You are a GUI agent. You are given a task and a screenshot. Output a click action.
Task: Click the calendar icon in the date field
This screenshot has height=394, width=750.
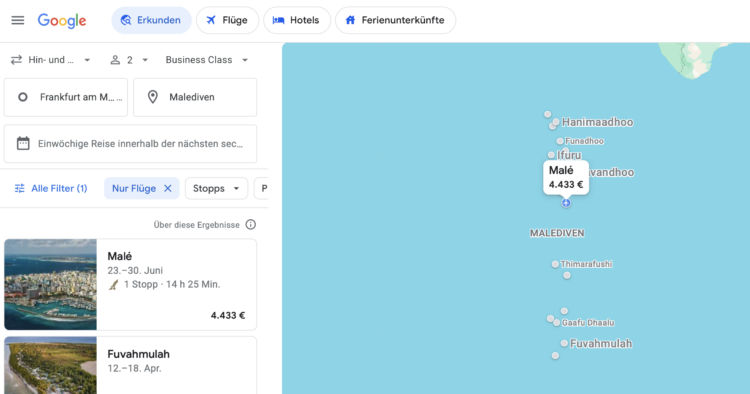coord(23,143)
